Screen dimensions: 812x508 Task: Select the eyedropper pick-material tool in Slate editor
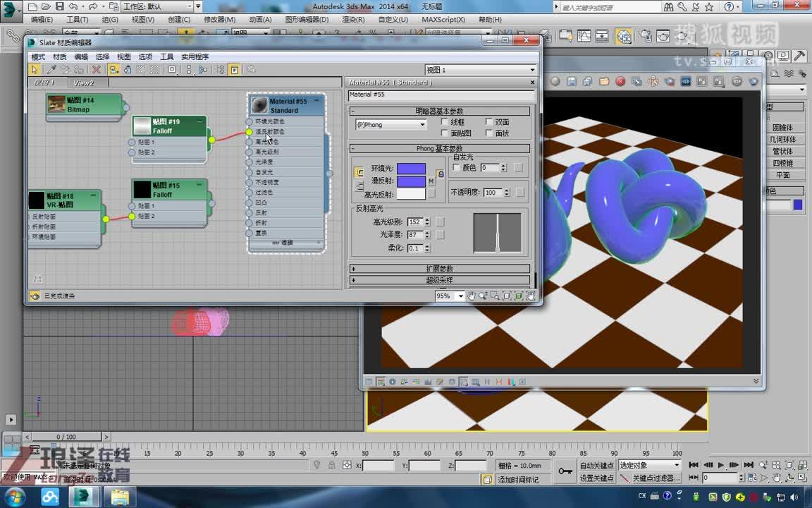click(x=52, y=69)
